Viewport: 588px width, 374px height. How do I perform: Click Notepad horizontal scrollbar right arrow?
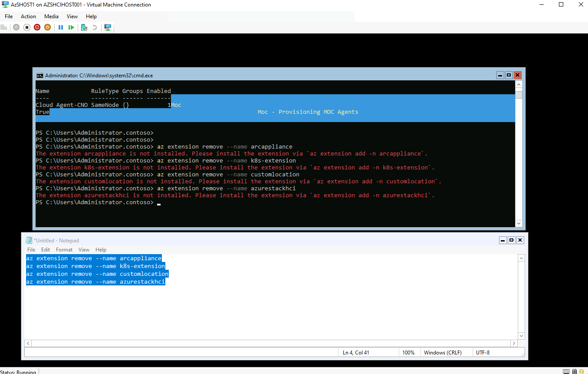click(514, 343)
